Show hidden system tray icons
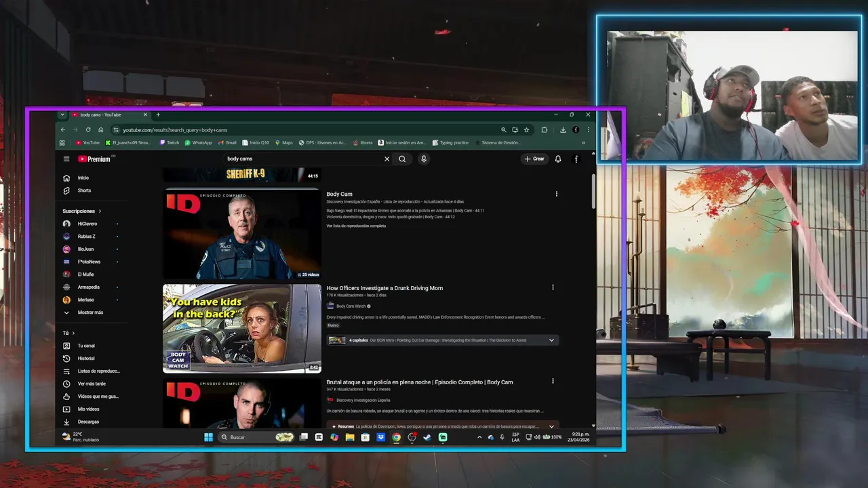The height and width of the screenshot is (488, 868). point(479,437)
